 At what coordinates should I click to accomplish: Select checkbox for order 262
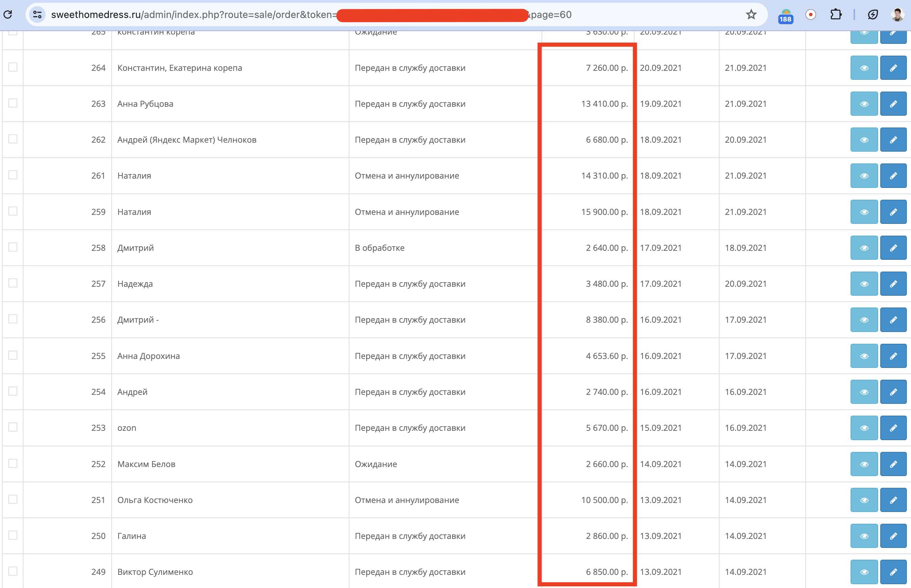coord(12,139)
